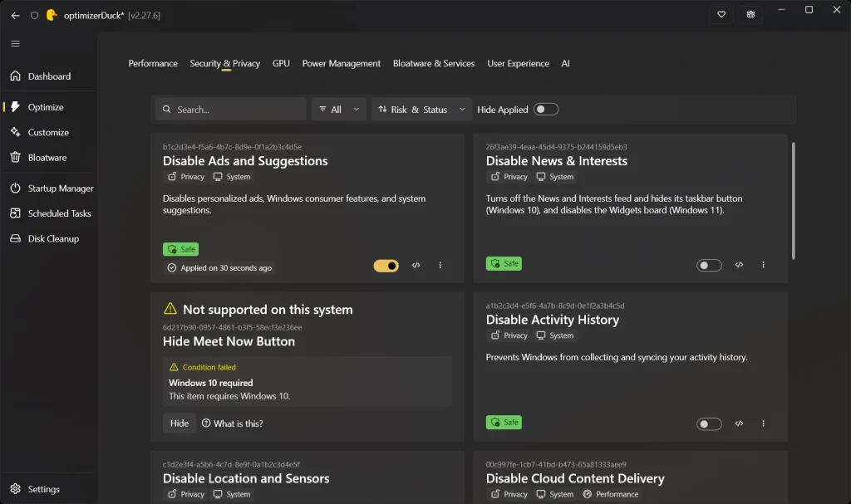The width and height of the screenshot is (851, 504).
Task: Switch to the Bloatware & Services tab
Action: pos(434,63)
